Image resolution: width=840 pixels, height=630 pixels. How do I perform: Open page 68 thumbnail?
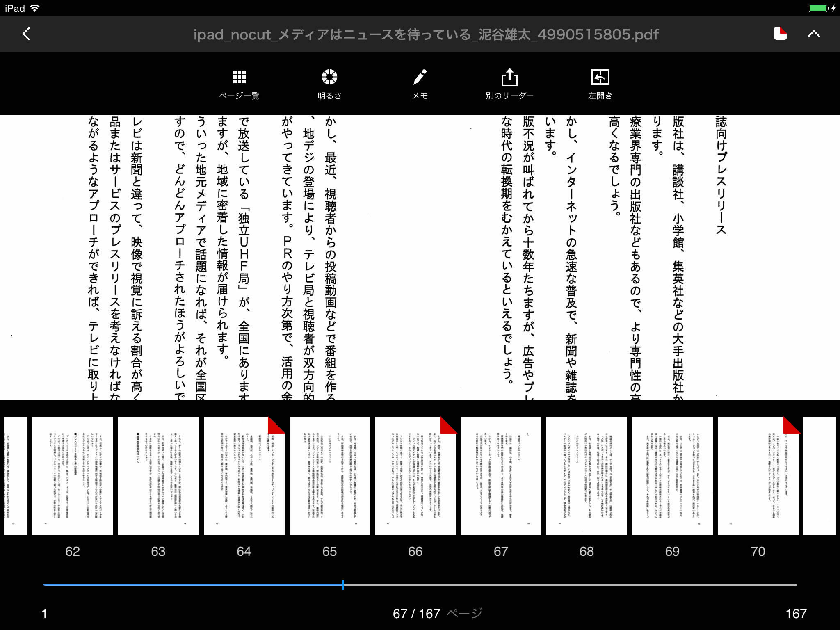pos(587,476)
